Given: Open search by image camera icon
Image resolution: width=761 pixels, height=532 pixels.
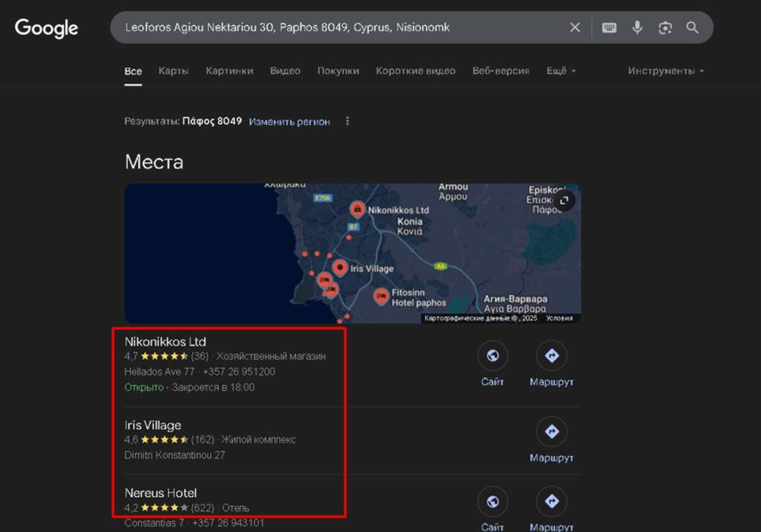Looking at the screenshot, I should pos(665,27).
